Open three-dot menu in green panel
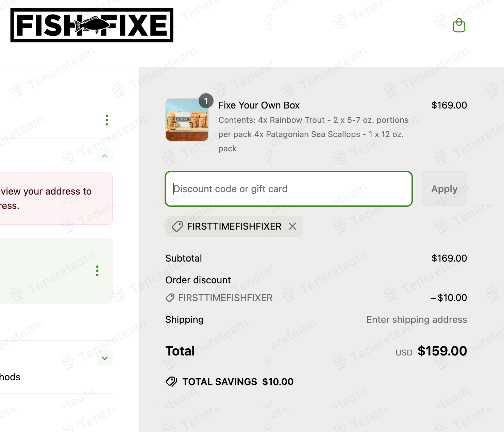Screen dimensions: 504x432 97,271
